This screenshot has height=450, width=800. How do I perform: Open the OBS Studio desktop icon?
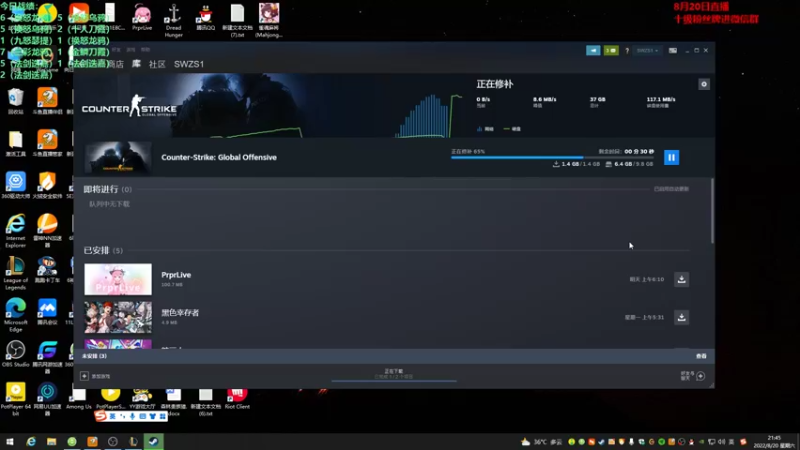pyautogui.click(x=16, y=354)
